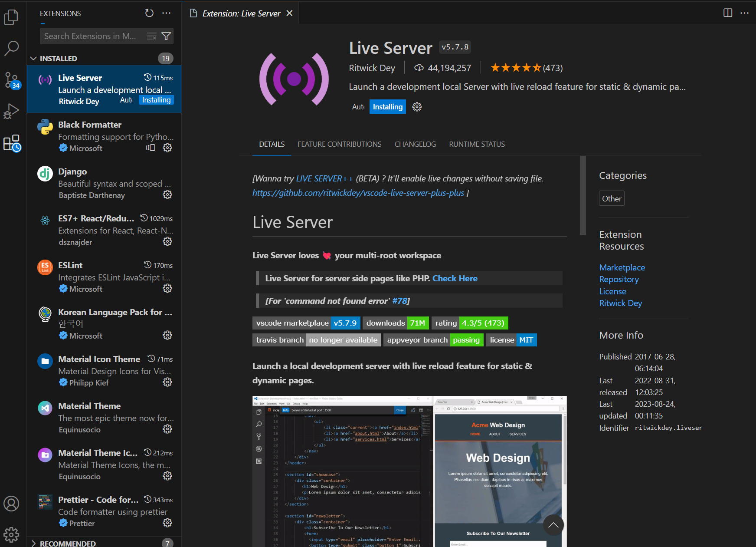Image resolution: width=756 pixels, height=547 pixels.
Task: Open manage gear for Django extension
Action: tap(167, 194)
